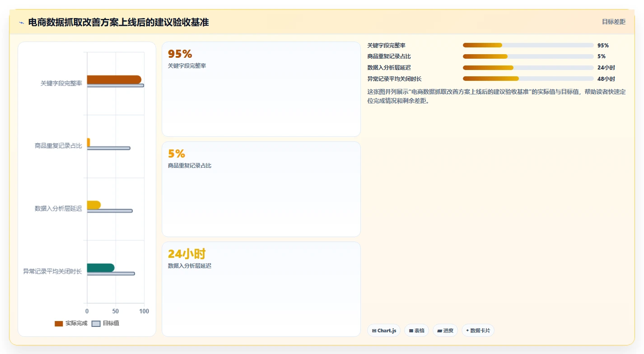
Task: Click 异常记录平均关闭时长 label in progress list
Action: pyautogui.click(x=395, y=79)
